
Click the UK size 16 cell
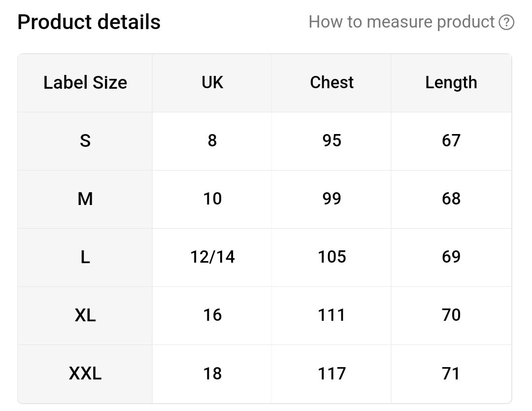212,315
